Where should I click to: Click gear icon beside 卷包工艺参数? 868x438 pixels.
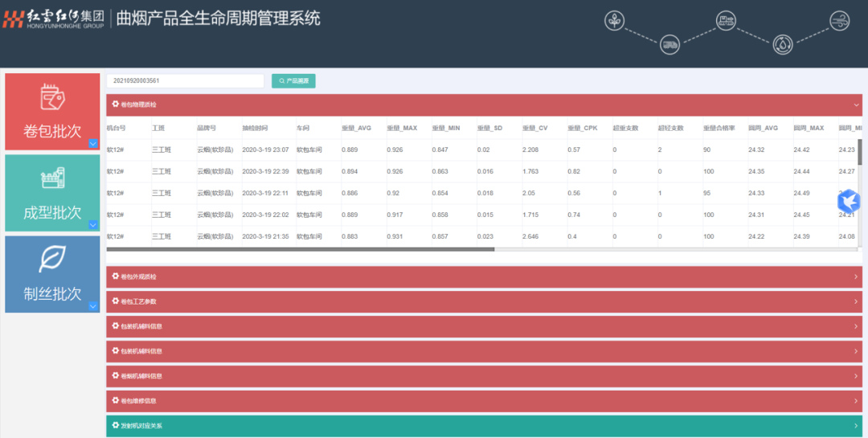115,301
